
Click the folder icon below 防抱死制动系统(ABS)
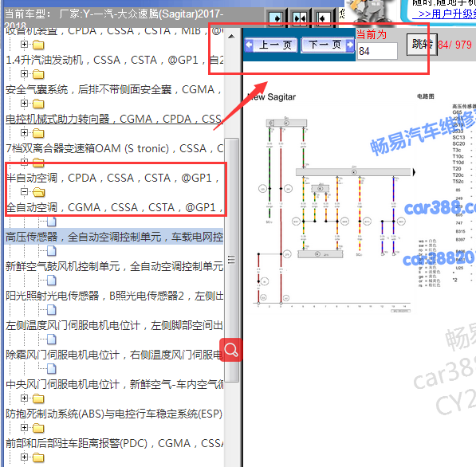(x=38, y=428)
